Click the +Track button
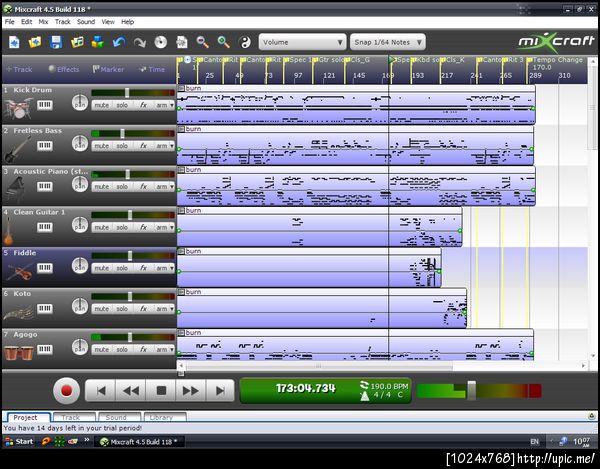This screenshot has width=600, height=469. (x=20, y=69)
